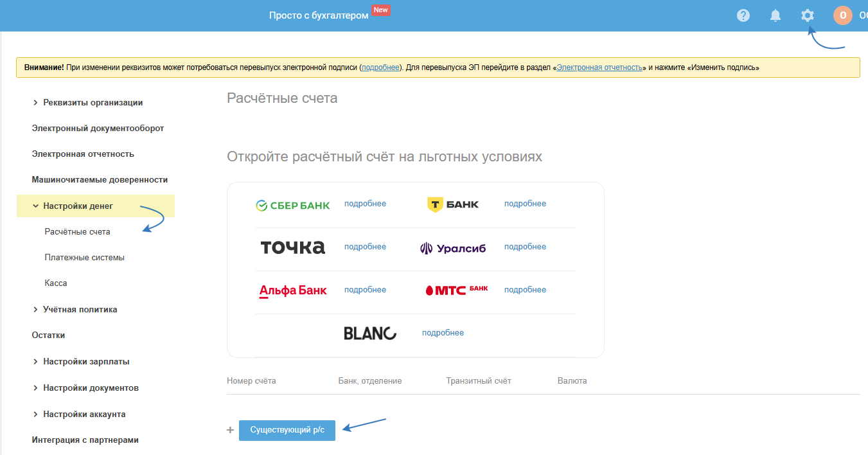Click подробнее next to Точка

pos(365,247)
